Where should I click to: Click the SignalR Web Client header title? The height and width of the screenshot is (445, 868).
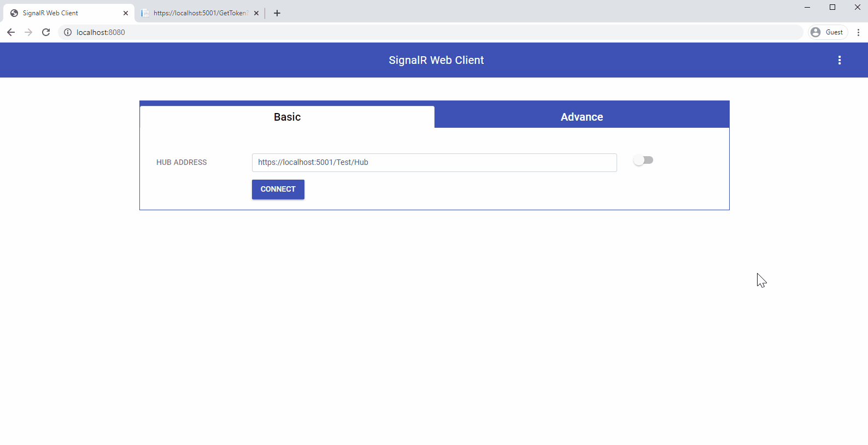pos(436,60)
